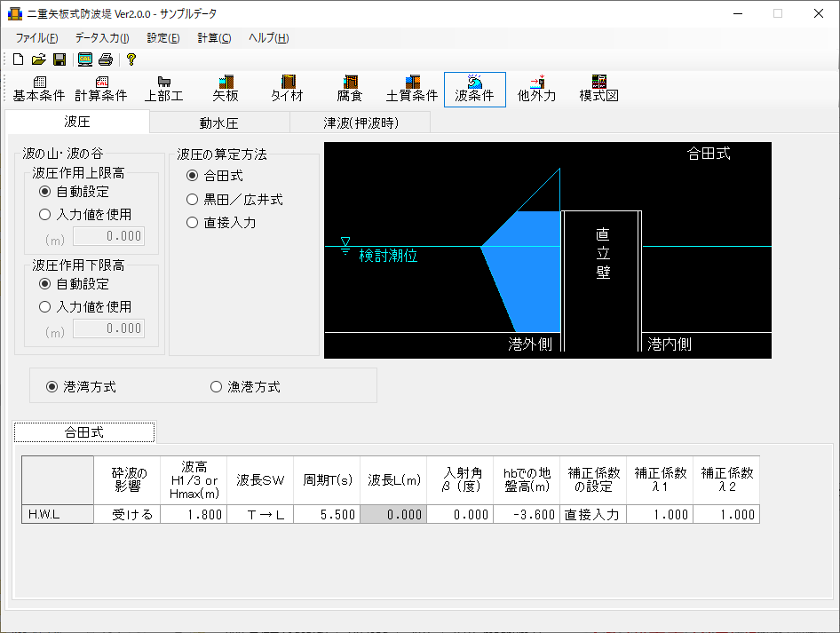Viewport: 840px width, 633px height.
Task: Click the Open file folder icon
Action: [38, 59]
